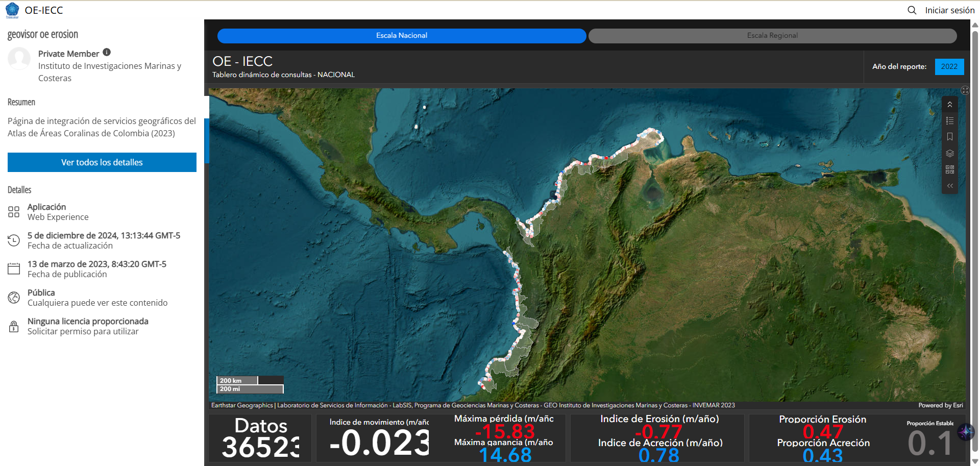Screen dimensions: 980x466
Task: Open the assistant sparkle icon
Action: tap(965, 432)
